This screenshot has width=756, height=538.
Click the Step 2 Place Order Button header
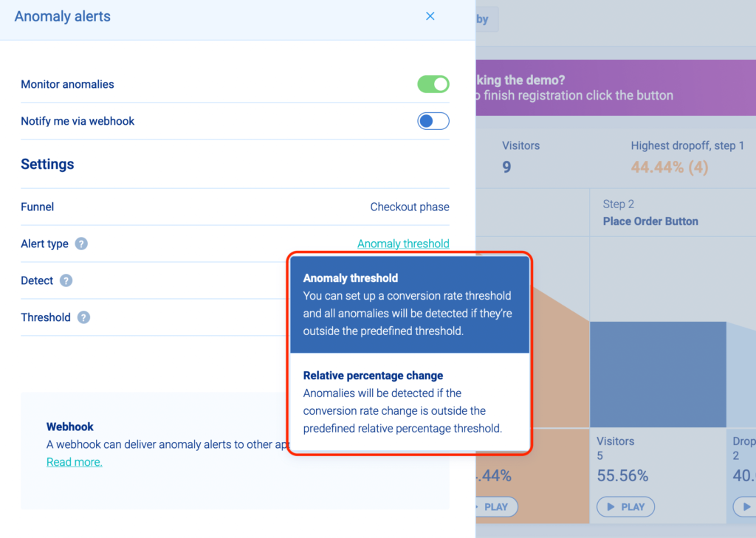coord(650,213)
